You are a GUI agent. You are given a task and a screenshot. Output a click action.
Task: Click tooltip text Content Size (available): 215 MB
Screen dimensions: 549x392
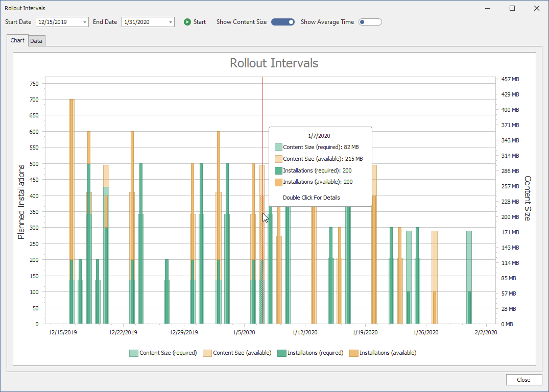click(323, 159)
